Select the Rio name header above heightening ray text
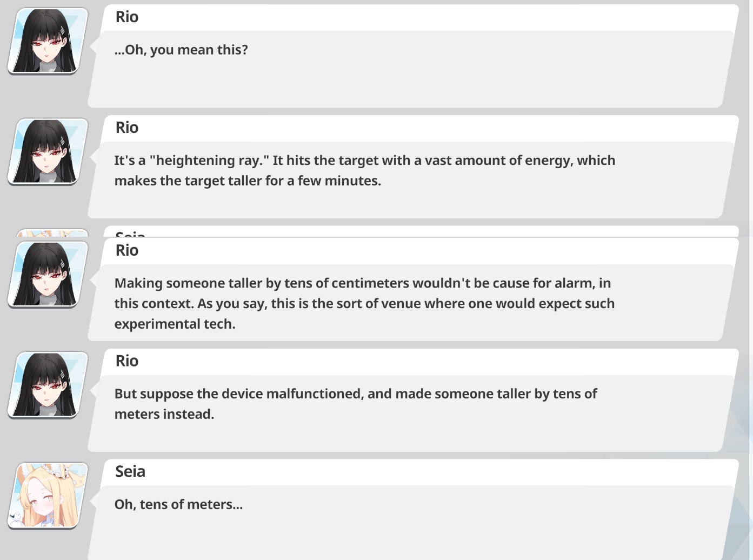Screen dimensions: 753x560 pos(127,128)
